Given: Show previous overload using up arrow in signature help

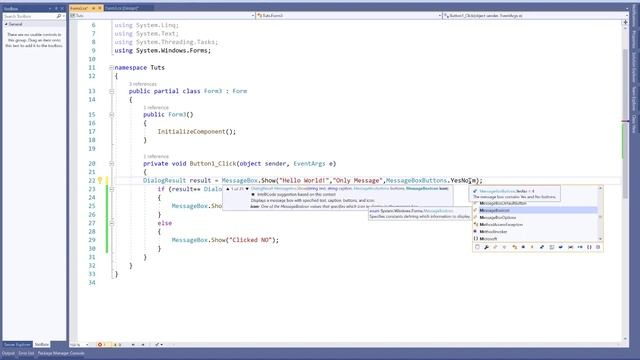Looking at the screenshot, I should coord(228,189).
